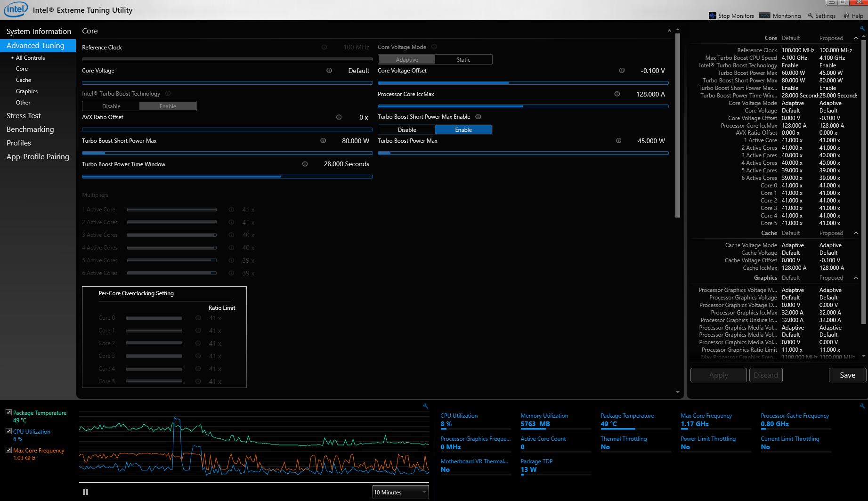The height and width of the screenshot is (501, 868).
Task: Open info icon for 6 Active Cores multiplier
Action: tap(231, 273)
